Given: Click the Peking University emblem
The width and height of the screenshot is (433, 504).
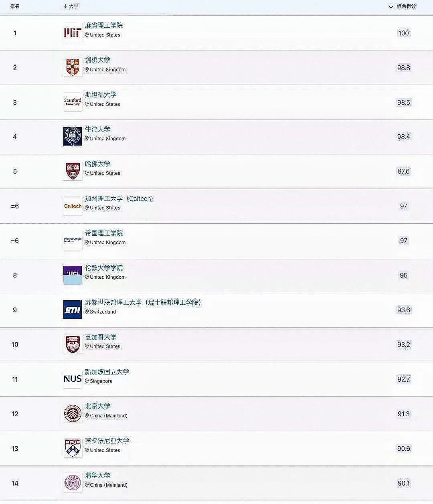Looking at the screenshot, I should (x=73, y=414).
